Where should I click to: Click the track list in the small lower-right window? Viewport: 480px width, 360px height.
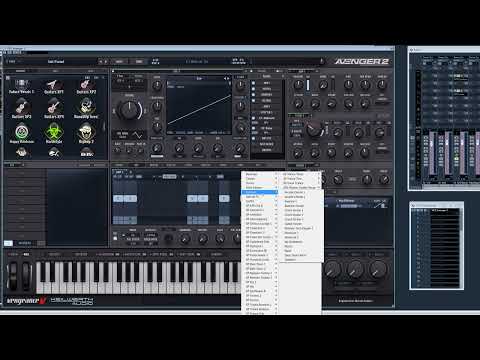445,248
